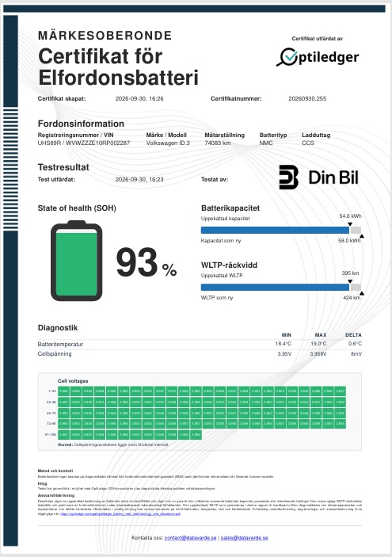This screenshot has width=392, height=557.
Task: Click the 'Ansvarsfriskrivning' heading
Action: coord(56,495)
